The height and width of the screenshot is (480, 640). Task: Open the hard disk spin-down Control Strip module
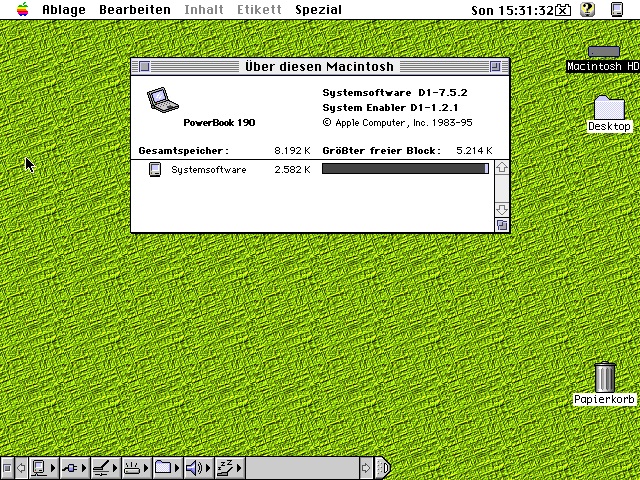pyautogui.click(x=105, y=468)
